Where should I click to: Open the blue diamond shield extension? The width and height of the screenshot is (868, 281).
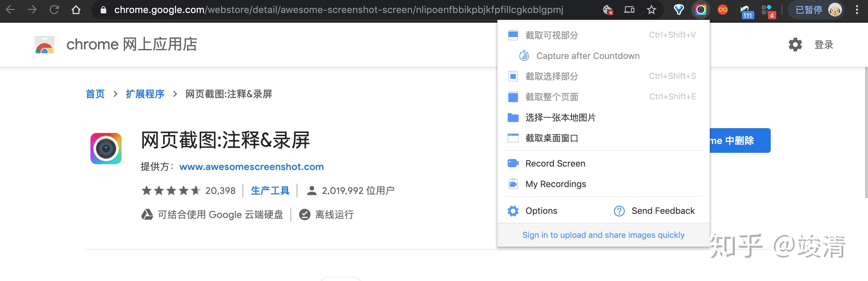pos(679,10)
